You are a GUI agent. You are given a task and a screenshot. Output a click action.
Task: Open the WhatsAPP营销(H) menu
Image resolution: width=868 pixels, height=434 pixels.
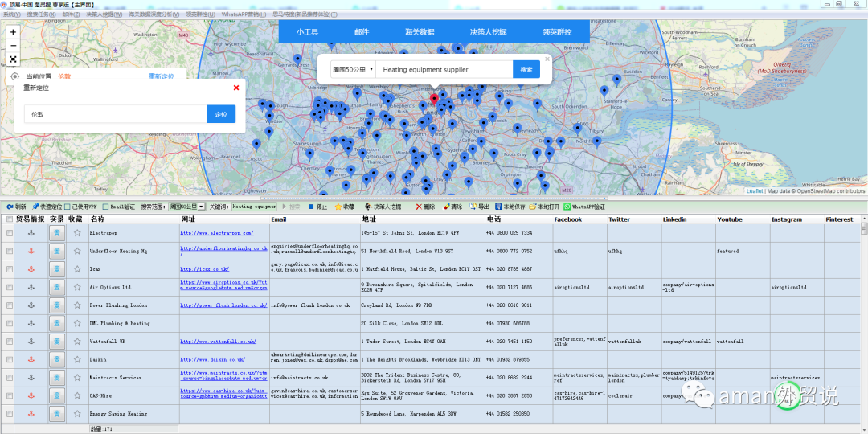[244, 14]
